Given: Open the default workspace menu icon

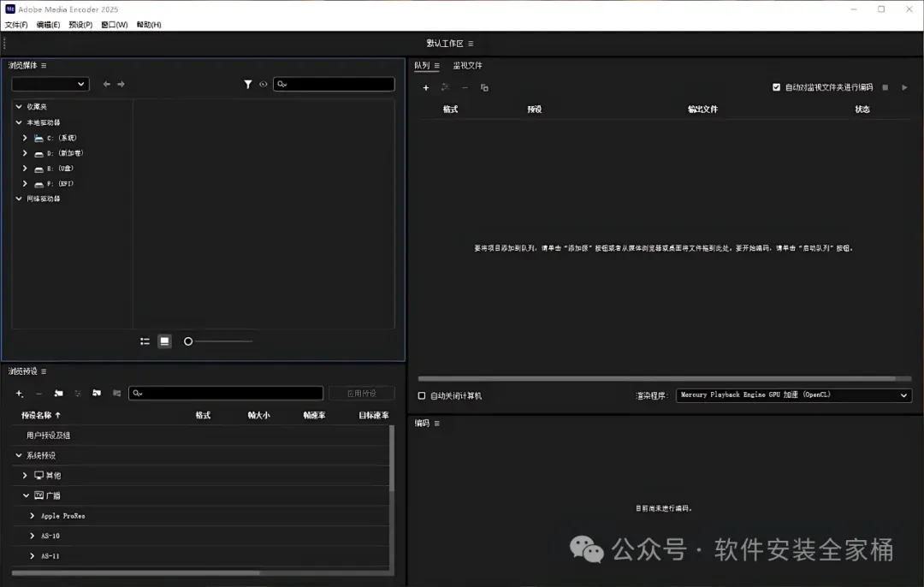Looking at the screenshot, I should [x=471, y=44].
